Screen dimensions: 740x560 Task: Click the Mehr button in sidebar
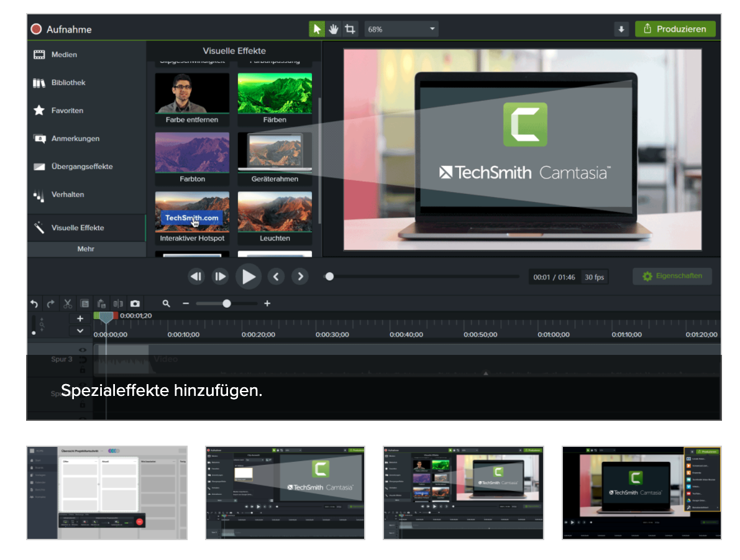(86, 249)
